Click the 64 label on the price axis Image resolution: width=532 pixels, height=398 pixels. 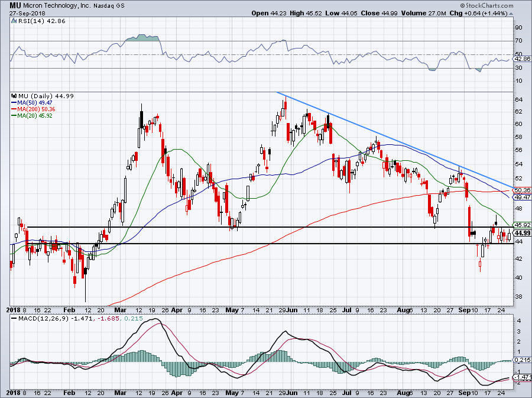(518, 100)
